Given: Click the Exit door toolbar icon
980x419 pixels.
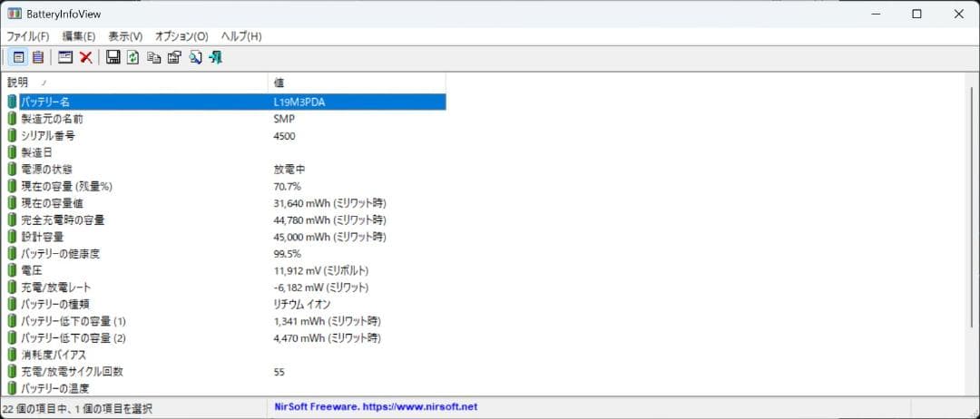Looking at the screenshot, I should click(216, 57).
